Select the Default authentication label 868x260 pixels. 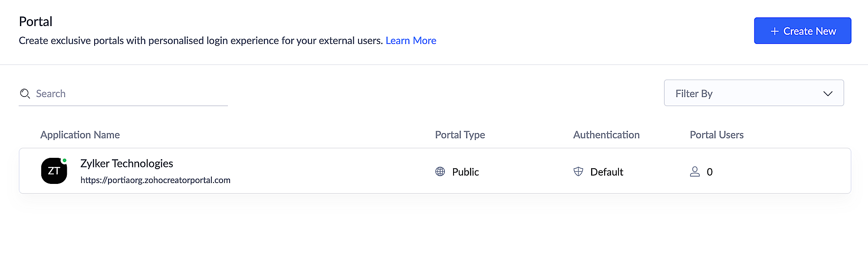(607, 172)
